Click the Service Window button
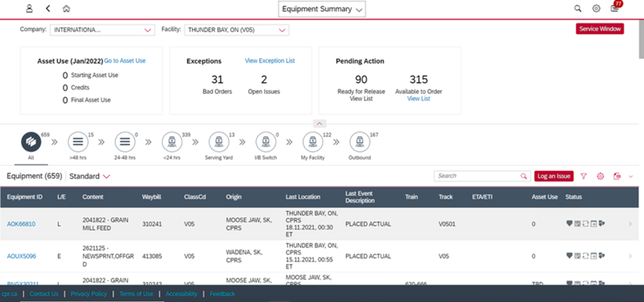 coord(600,29)
